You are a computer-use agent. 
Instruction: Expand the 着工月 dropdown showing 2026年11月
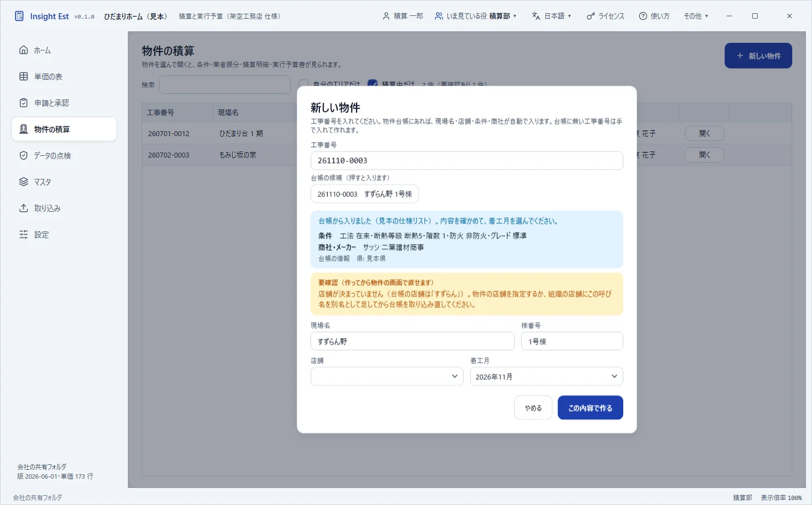[546, 376]
